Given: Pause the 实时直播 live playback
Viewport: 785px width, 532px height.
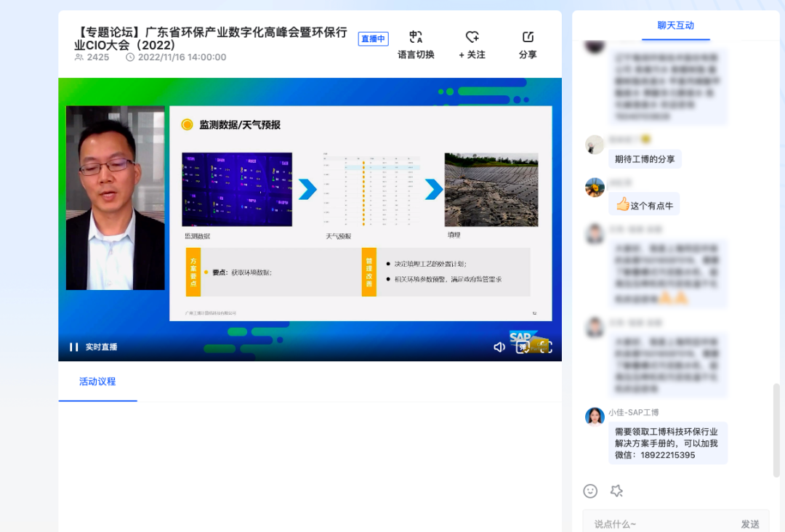Looking at the screenshot, I should [73, 347].
